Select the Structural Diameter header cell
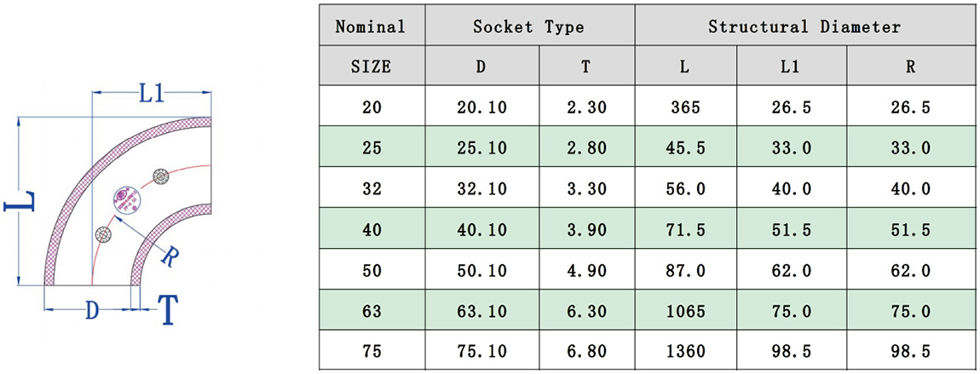The height and width of the screenshot is (374, 980). coord(804,26)
